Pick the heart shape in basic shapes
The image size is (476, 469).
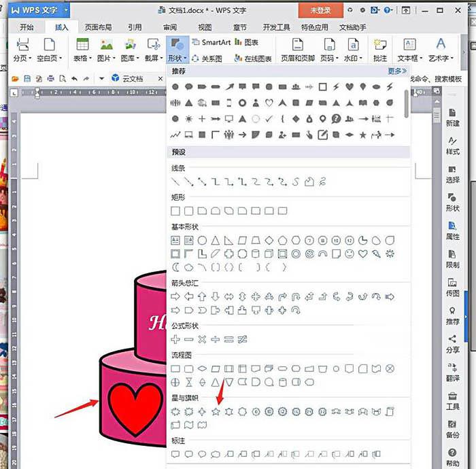362,254
